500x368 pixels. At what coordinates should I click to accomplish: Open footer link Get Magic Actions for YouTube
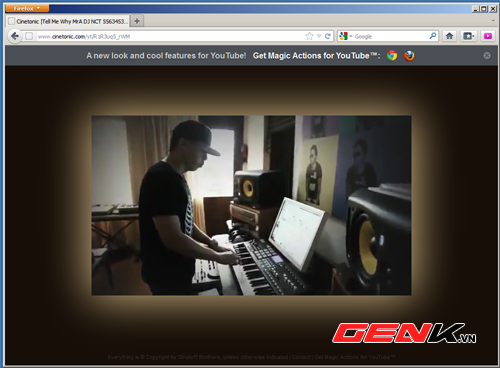click(355, 357)
